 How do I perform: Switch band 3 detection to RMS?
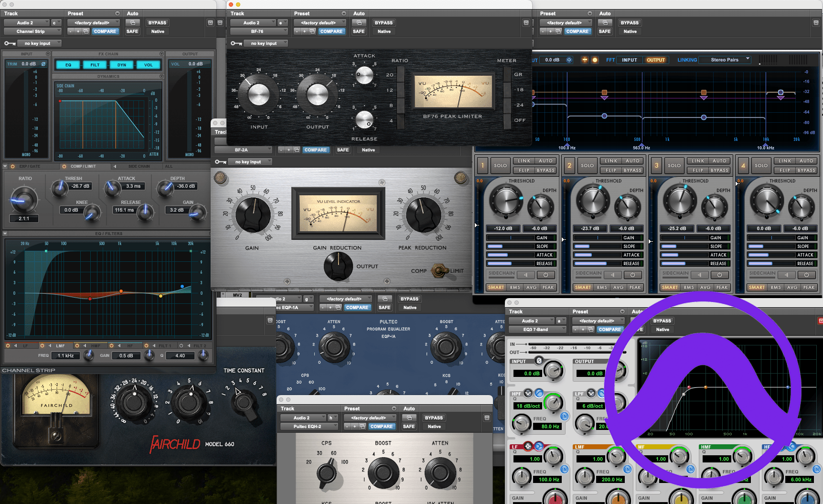[x=689, y=288]
